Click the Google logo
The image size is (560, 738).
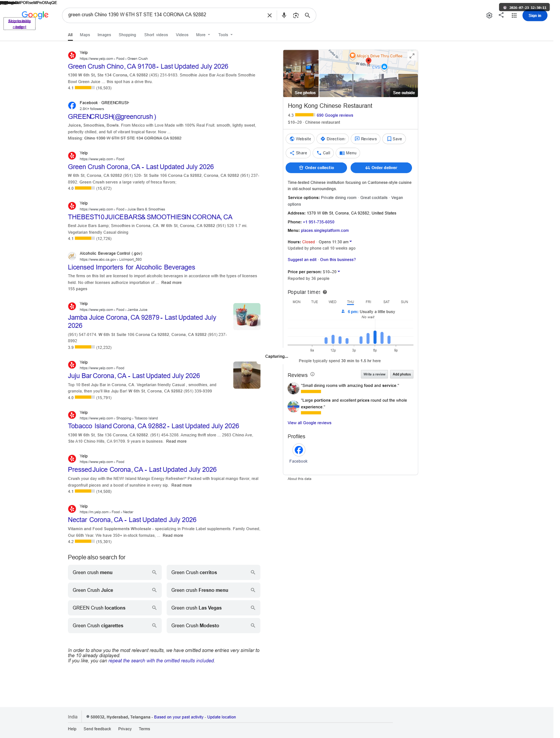[35, 15]
